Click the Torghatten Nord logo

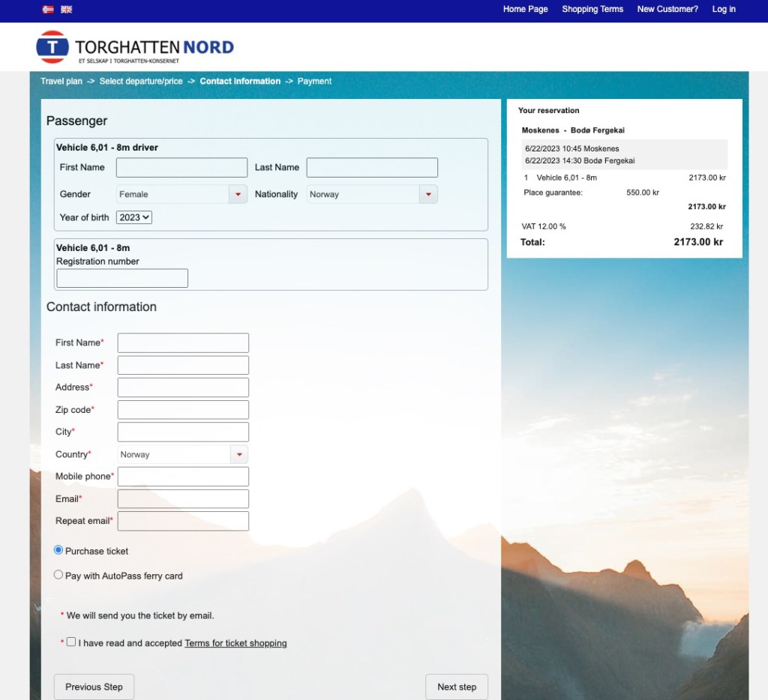(x=135, y=47)
